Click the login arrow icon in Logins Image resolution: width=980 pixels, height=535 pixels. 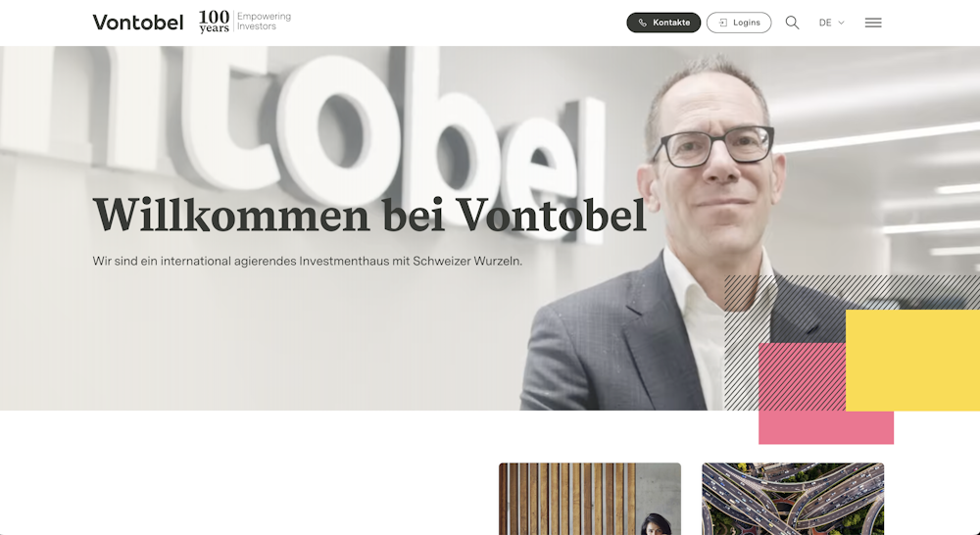(723, 23)
